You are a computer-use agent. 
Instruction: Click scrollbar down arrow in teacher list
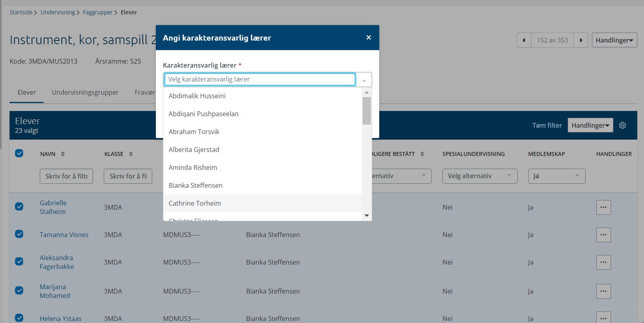click(367, 216)
